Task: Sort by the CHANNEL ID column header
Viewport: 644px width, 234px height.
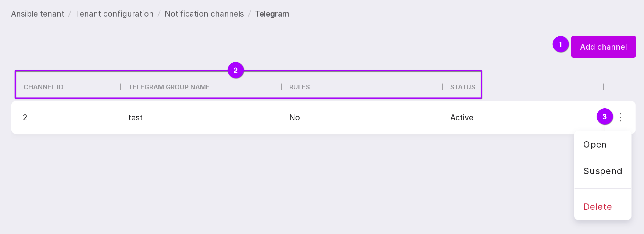Action: [44, 87]
